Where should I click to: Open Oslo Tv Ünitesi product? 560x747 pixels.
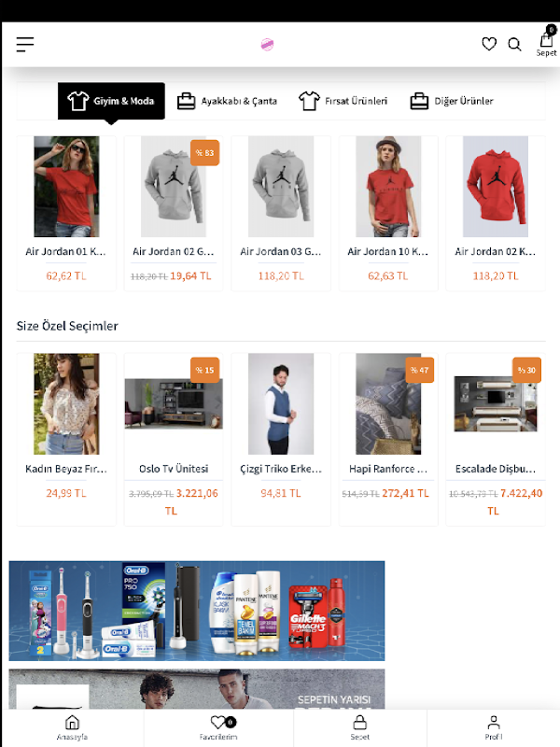pyautogui.click(x=174, y=439)
